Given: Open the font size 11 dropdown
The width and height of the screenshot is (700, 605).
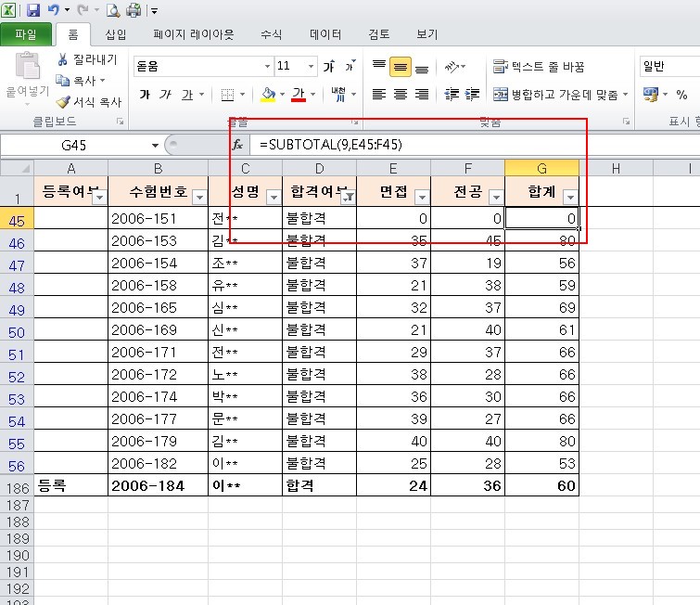Looking at the screenshot, I should pos(311,67).
